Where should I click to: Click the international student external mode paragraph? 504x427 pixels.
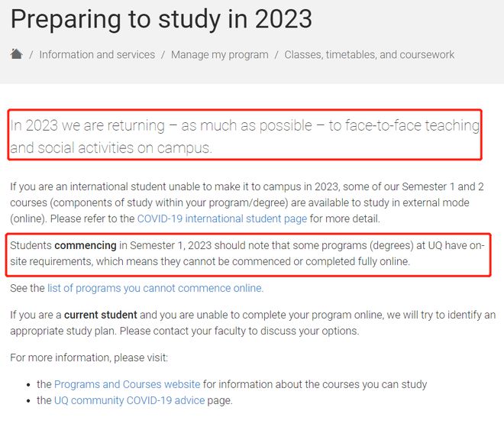(247, 202)
